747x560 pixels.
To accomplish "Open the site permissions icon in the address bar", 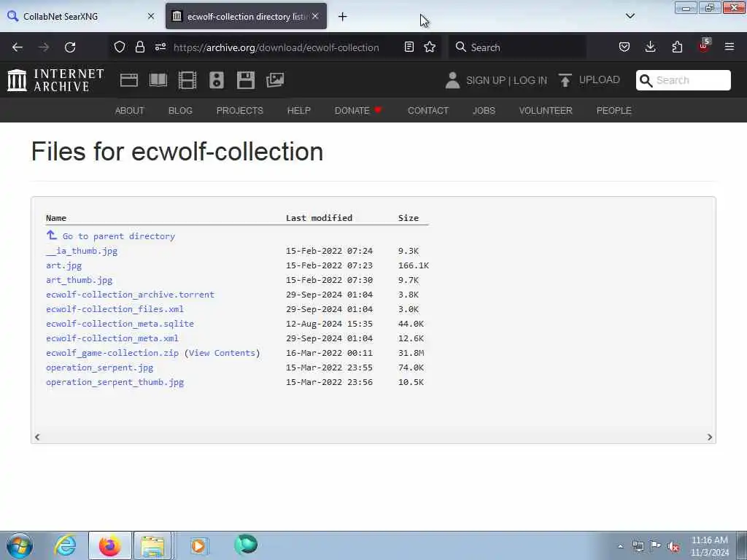I will [x=160, y=47].
